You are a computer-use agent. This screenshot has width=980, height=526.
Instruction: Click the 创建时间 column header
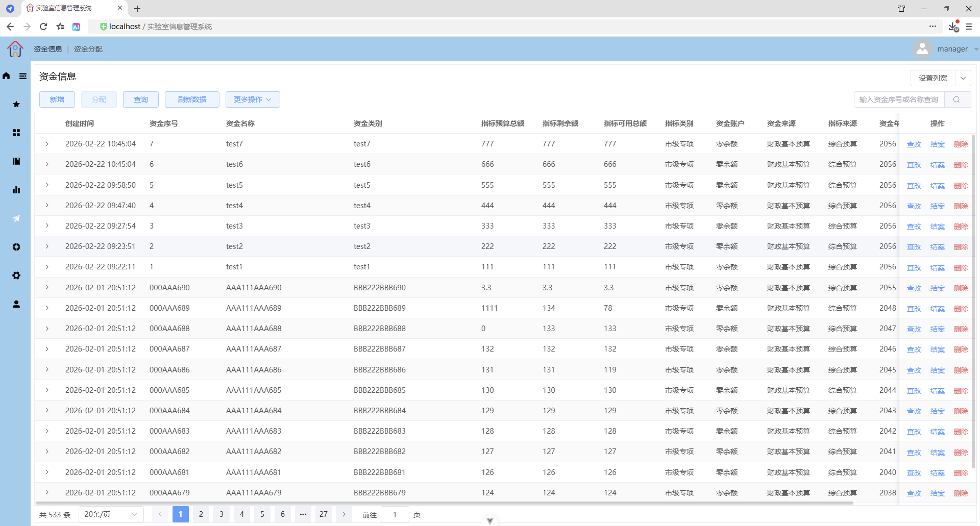[x=80, y=123]
